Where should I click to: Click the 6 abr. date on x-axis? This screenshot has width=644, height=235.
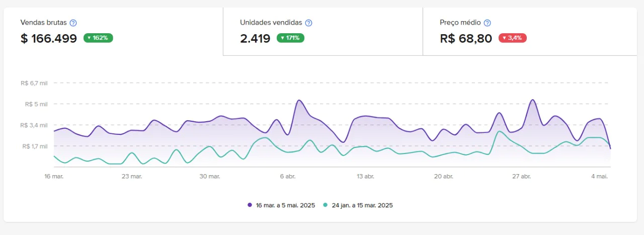coord(287,177)
